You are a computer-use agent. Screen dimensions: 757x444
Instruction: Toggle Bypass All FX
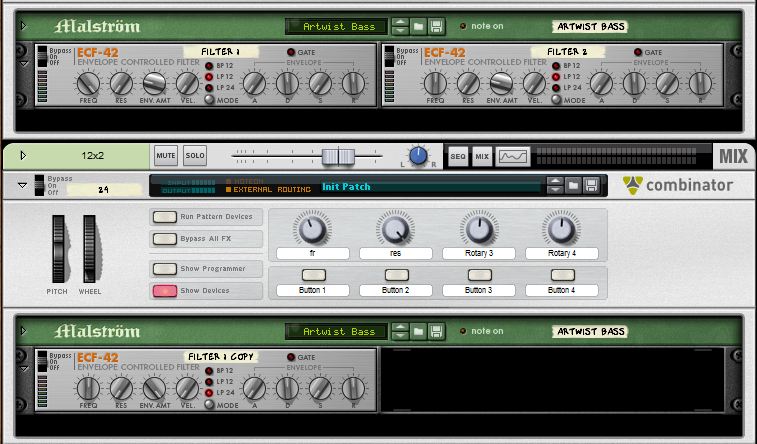165,239
